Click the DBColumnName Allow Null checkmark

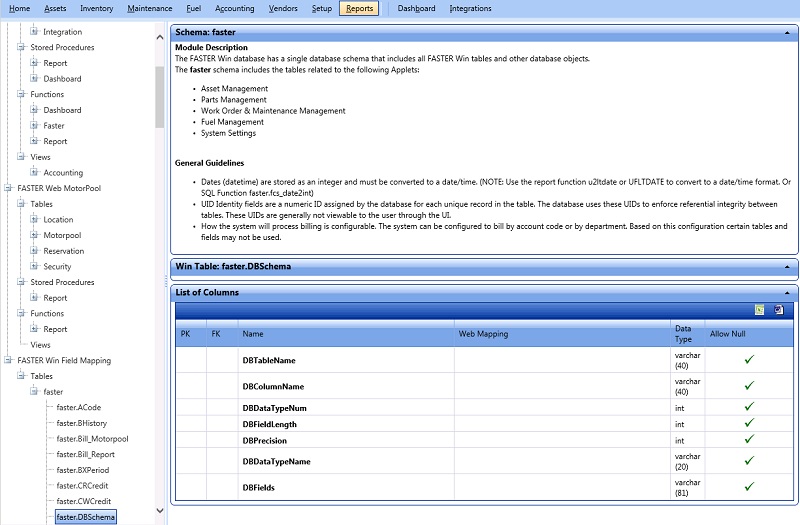point(748,386)
